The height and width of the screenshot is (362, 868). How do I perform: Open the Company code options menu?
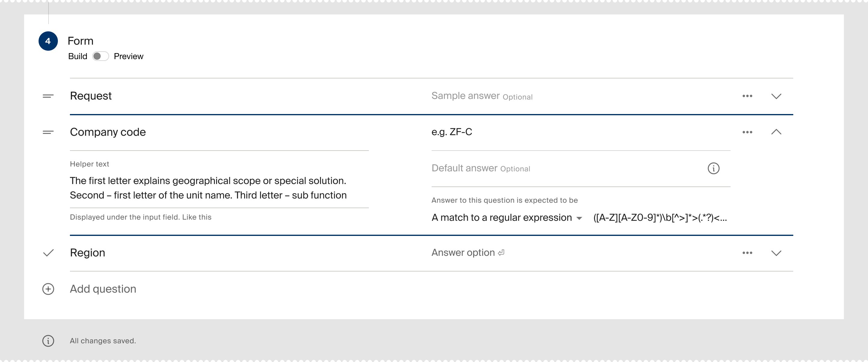coord(747,132)
